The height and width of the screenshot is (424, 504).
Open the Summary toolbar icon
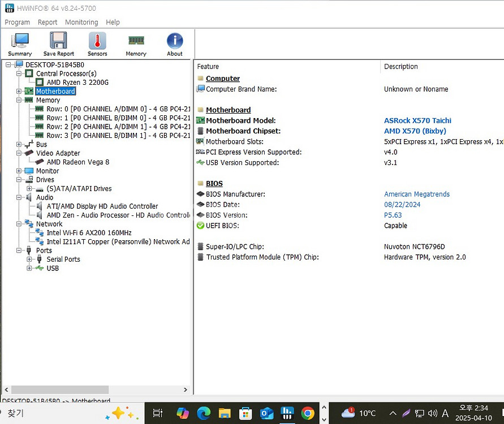[x=20, y=44]
